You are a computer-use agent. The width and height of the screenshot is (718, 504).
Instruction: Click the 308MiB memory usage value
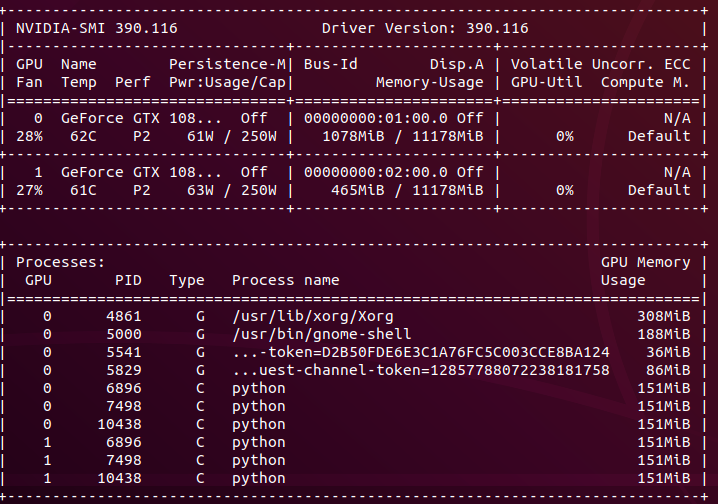664,316
